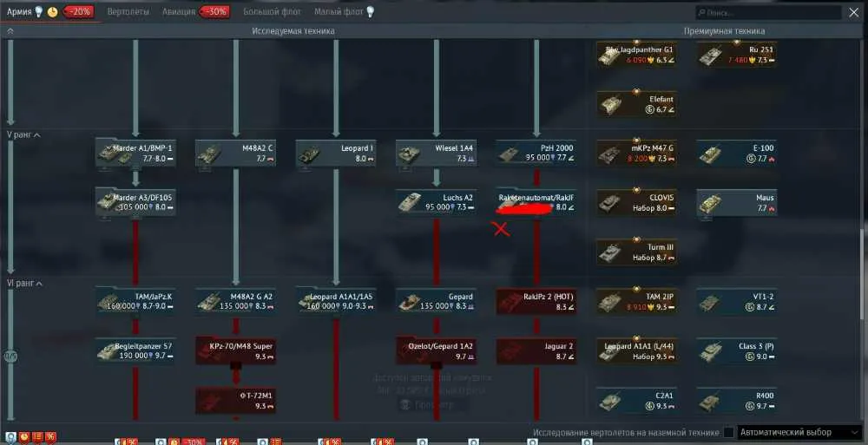Select the locked Ozelot/Gepard 1A2 group
This screenshot has height=445, width=868.
point(437,350)
